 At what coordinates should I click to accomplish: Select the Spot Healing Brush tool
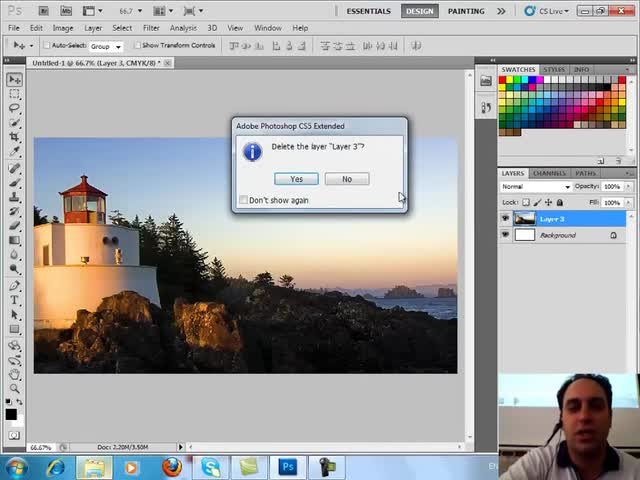[x=14, y=168]
